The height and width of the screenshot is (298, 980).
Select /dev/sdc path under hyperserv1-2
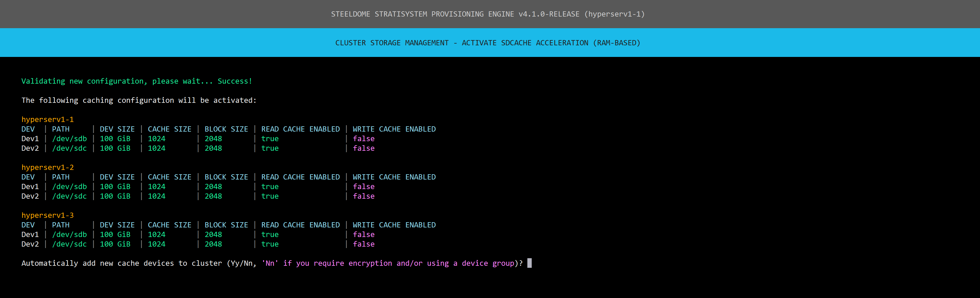(69, 196)
